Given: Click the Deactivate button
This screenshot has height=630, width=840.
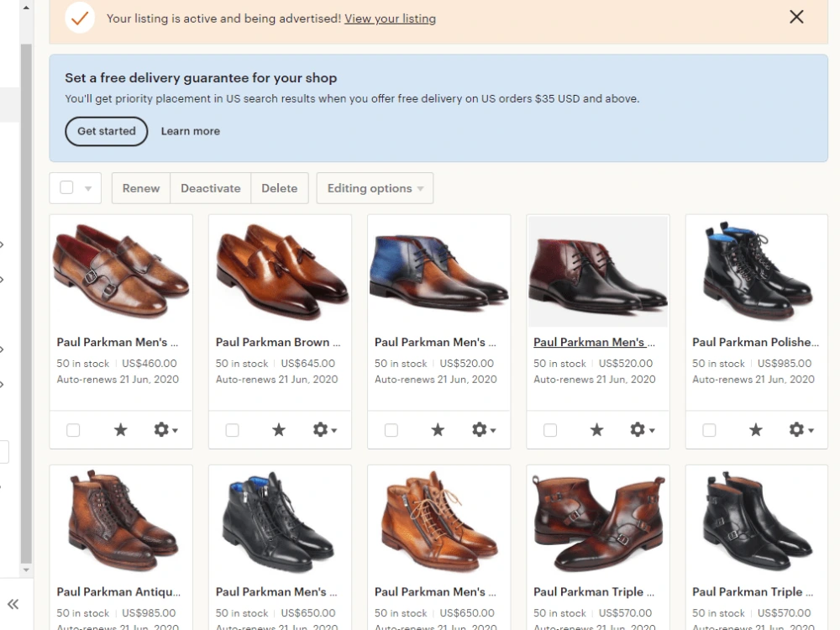Looking at the screenshot, I should [211, 188].
